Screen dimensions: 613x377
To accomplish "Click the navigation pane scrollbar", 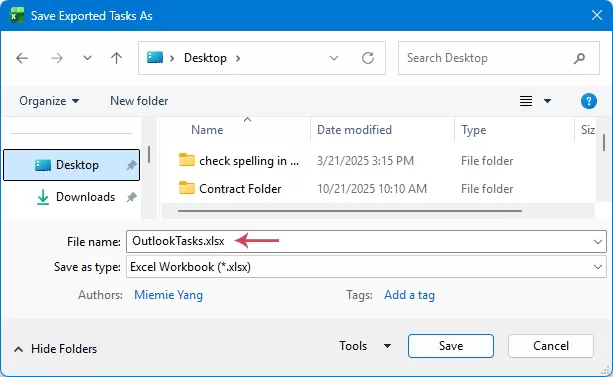I will (149, 154).
